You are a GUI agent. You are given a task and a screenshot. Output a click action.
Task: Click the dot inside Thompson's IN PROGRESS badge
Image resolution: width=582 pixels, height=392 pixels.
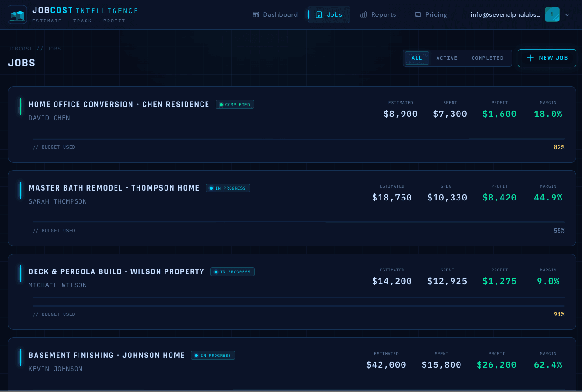click(211, 188)
